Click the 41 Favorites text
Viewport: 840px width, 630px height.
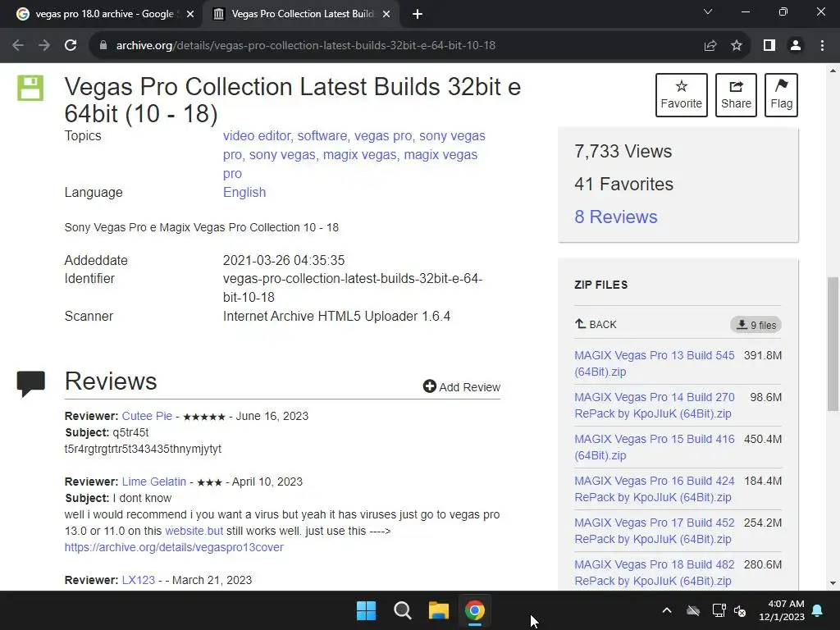(x=623, y=185)
